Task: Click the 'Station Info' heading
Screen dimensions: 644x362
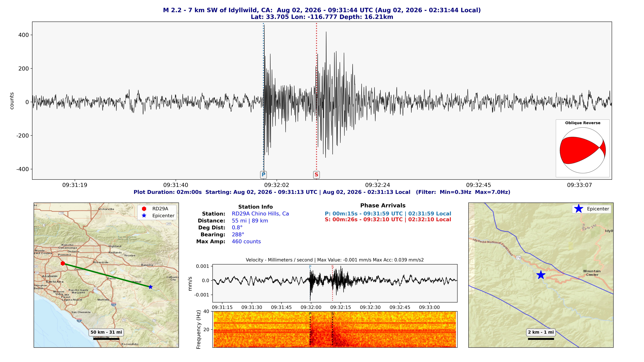Action: click(255, 207)
